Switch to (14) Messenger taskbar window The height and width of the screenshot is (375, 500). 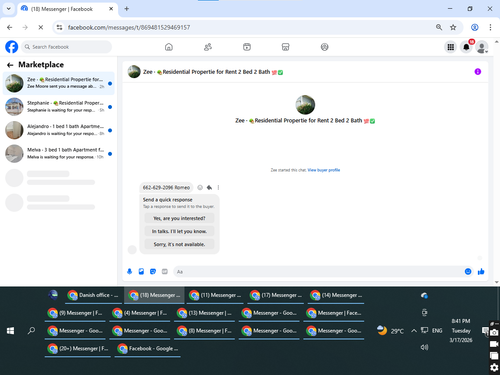[x=336, y=295]
